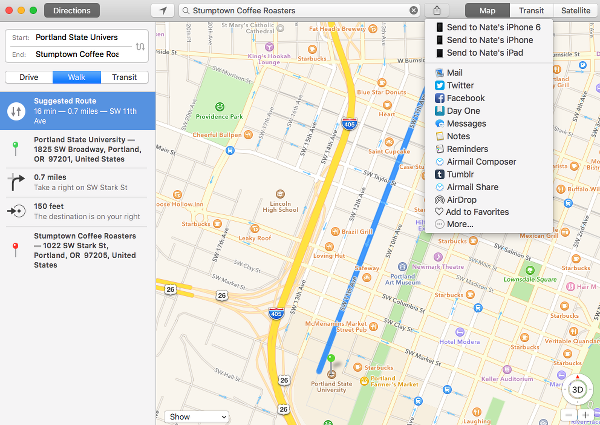Swap start and end locations

140,46
